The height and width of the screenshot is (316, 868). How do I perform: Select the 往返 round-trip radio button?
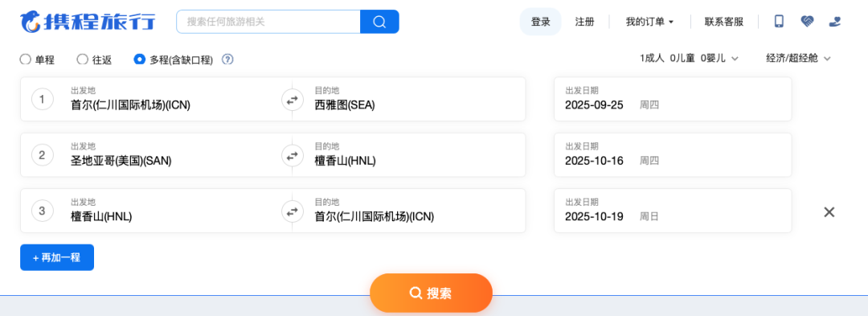tap(82, 60)
